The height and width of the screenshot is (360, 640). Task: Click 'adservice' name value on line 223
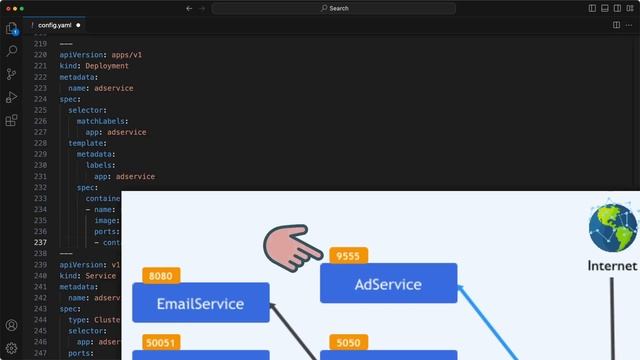point(113,88)
